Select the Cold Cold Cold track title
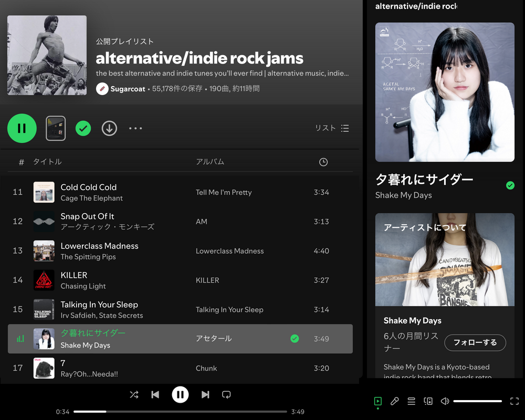This screenshot has height=420, width=525. pos(88,187)
